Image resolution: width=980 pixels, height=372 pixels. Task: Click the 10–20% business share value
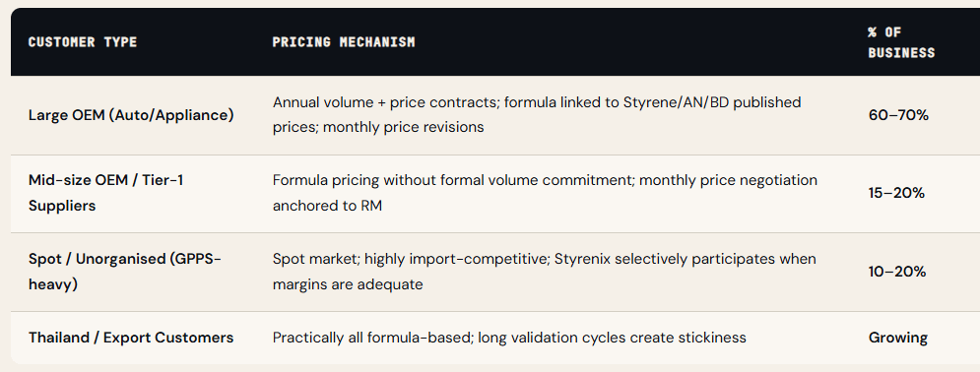point(897,272)
